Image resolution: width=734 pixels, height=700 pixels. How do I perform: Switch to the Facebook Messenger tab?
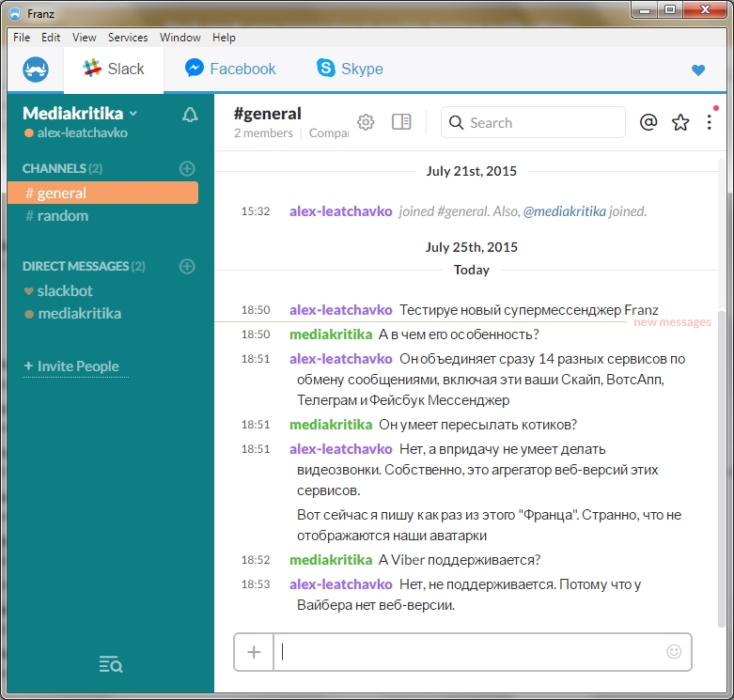pos(230,69)
